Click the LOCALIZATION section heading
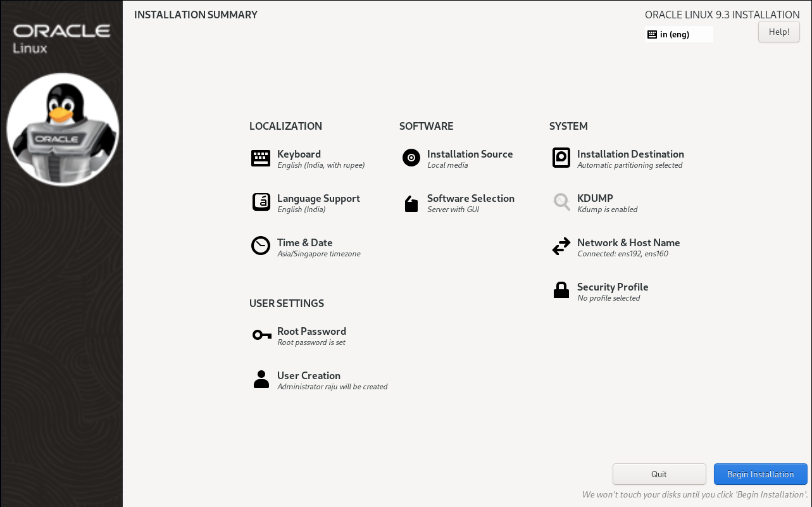The width and height of the screenshot is (812, 507). pos(285,126)
